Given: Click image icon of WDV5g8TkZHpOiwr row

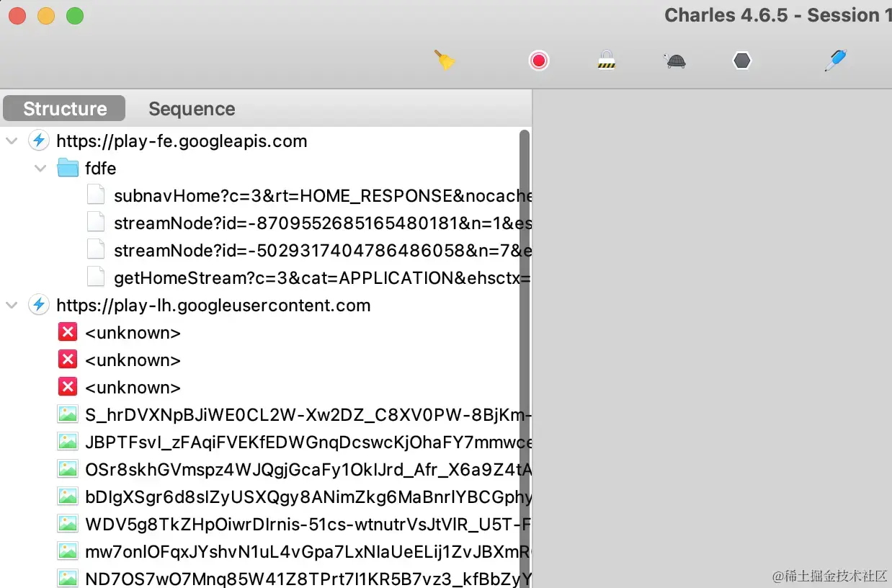Looking at the screenshot, I should [68, 525].
